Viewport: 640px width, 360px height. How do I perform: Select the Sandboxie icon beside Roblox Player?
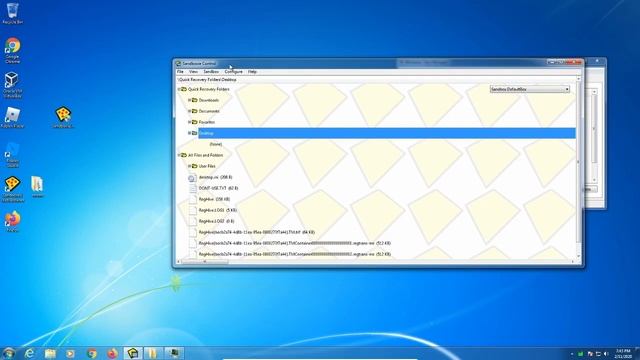tap(63, 118)
